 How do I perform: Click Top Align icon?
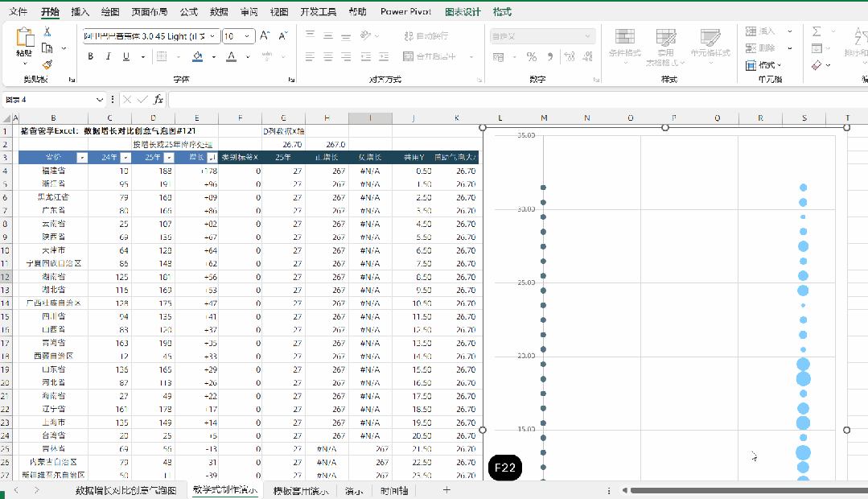(310, 35)
